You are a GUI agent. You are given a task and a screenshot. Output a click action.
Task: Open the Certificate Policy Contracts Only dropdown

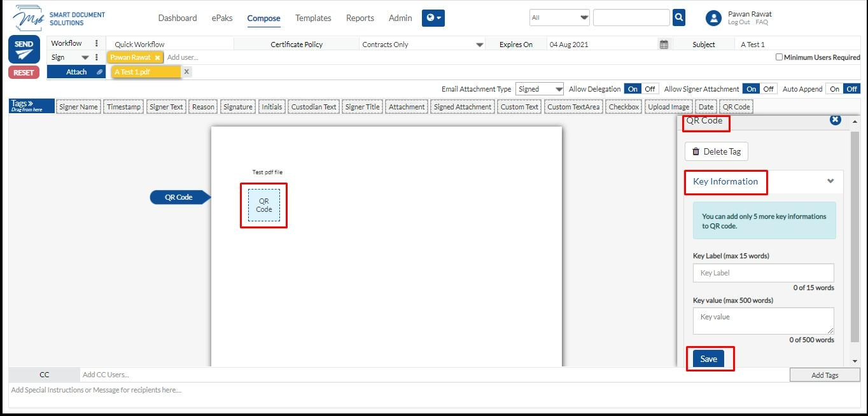[423, 45]
